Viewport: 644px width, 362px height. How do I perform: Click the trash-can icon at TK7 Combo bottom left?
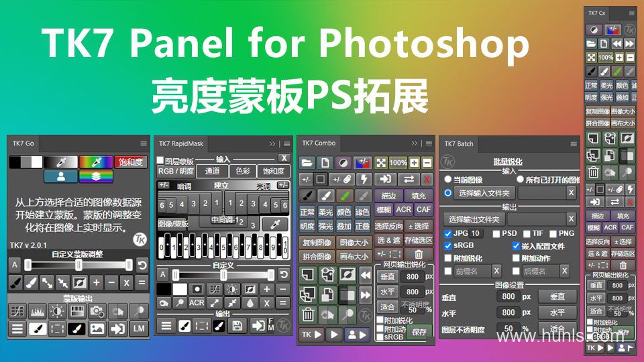click(308, 315)
